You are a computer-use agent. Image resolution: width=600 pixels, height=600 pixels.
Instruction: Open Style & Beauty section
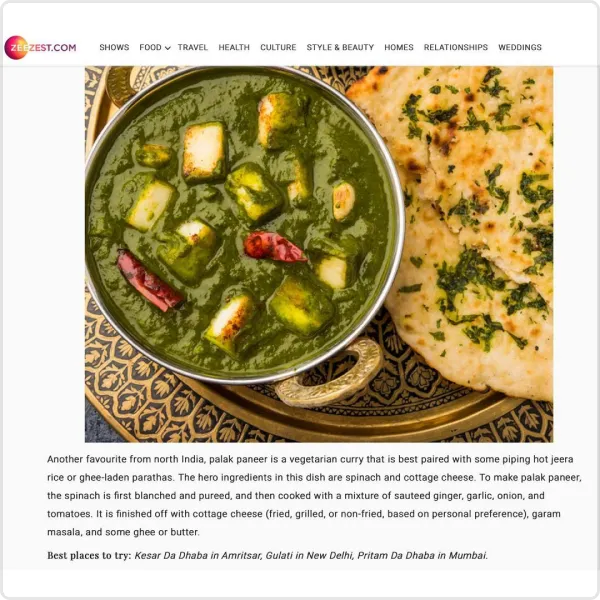(340, 47)
